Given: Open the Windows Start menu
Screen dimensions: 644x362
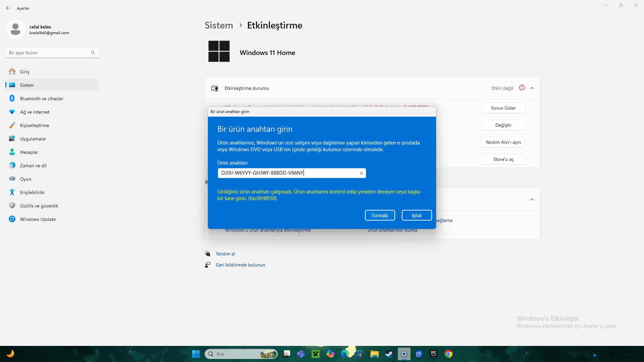Looking at the screenshot, I should click(x=196, y=354).
